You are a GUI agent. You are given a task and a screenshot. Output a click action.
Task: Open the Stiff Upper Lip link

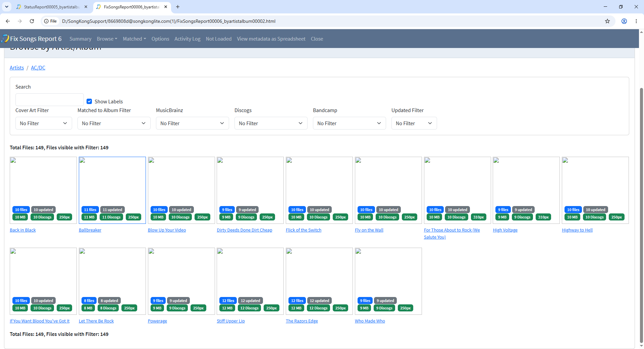pyautogui.click(x=231, y=321)
